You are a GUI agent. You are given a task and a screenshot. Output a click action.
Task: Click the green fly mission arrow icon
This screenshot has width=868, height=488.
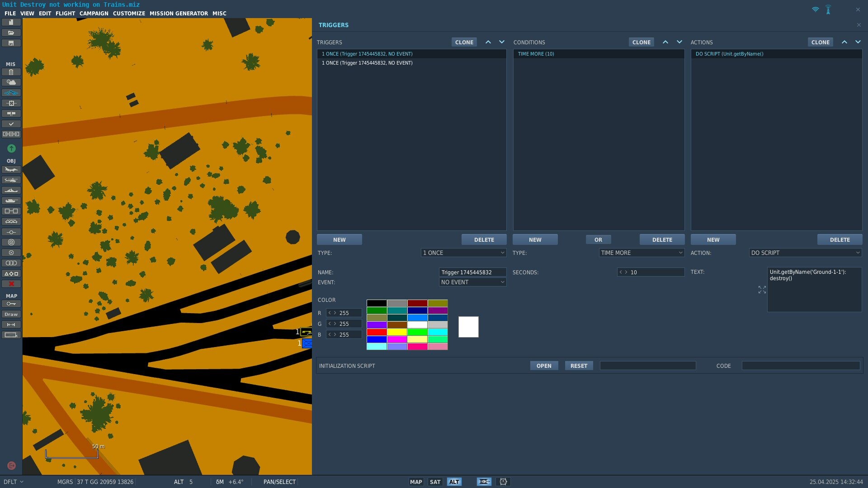(x=11, y=148)
